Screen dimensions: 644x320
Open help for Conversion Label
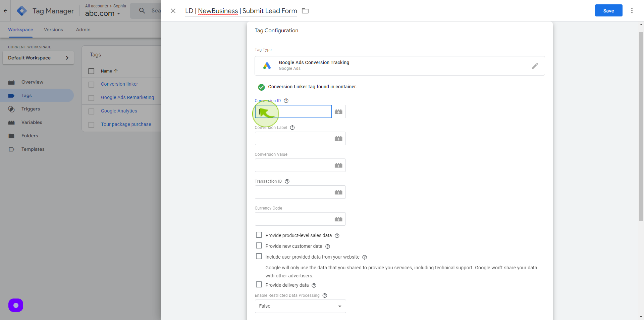(x=292, y=128)
